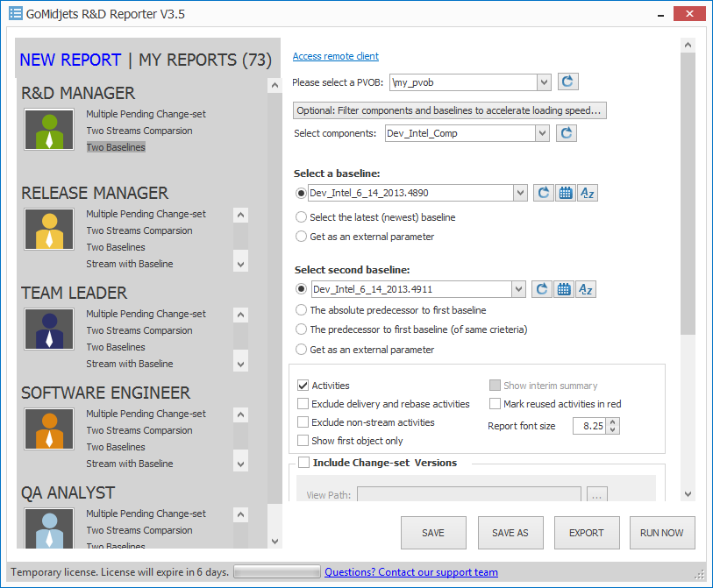Select the yellow Release Manager avatar icon
The width and height of the screenshot is (713, 588).
(x=49, y=230)
